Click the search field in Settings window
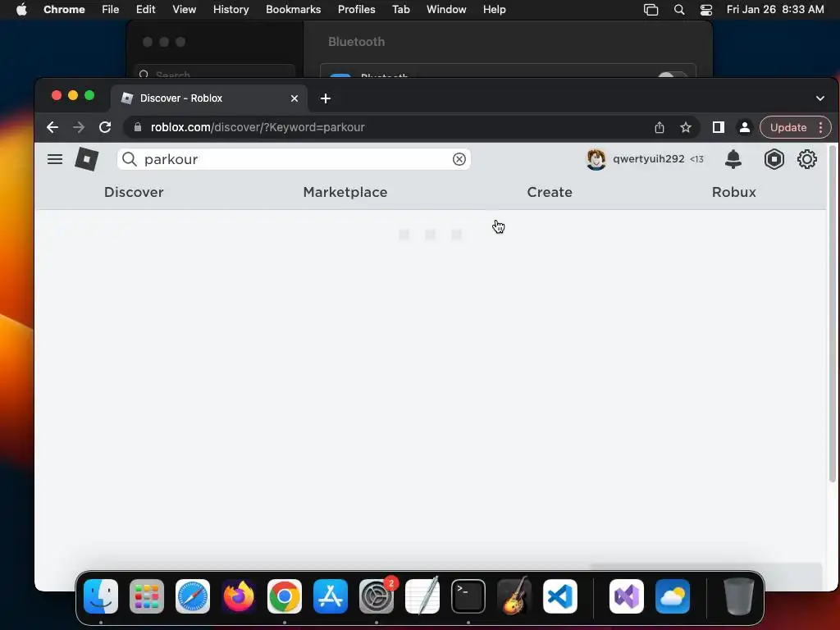 coord(214,71)
